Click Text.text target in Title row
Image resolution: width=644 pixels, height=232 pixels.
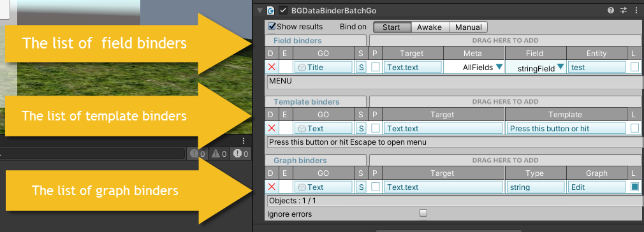point(413,68)
